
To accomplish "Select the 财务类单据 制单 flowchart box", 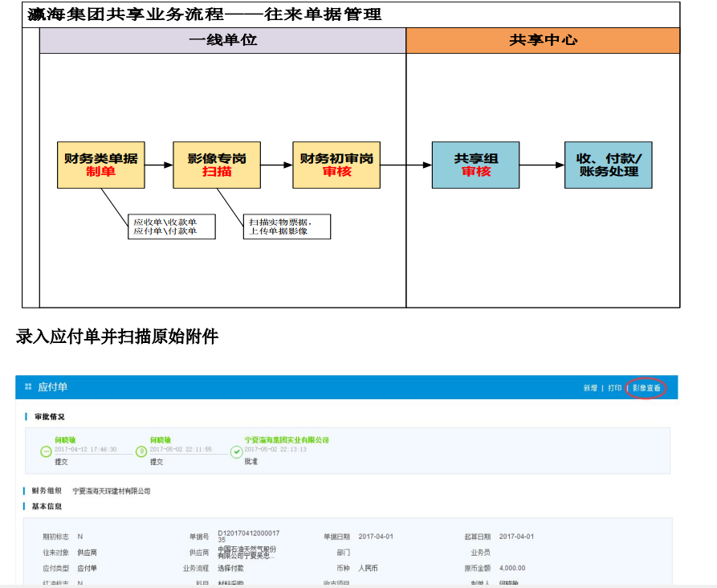I will 101,165.
